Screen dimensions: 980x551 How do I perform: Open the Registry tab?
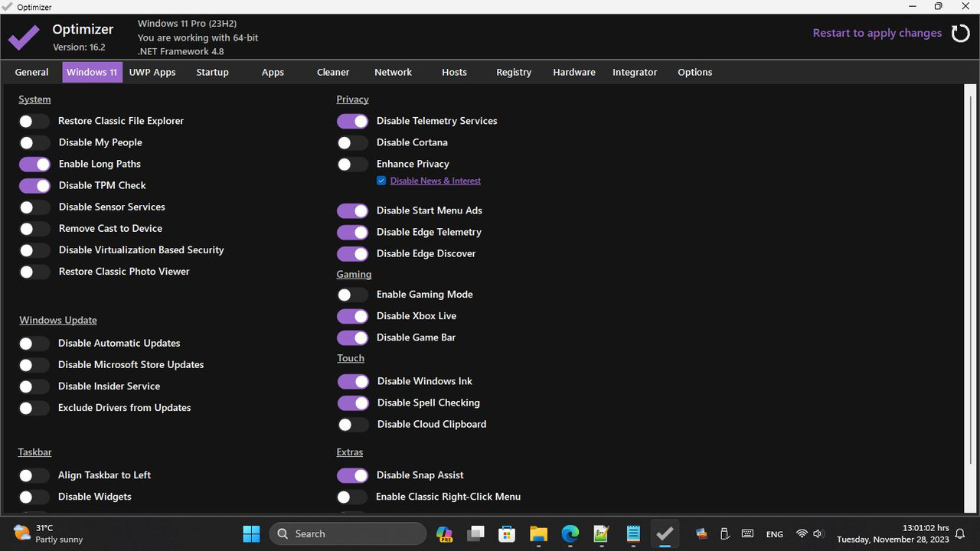click(x=513, y=72)
